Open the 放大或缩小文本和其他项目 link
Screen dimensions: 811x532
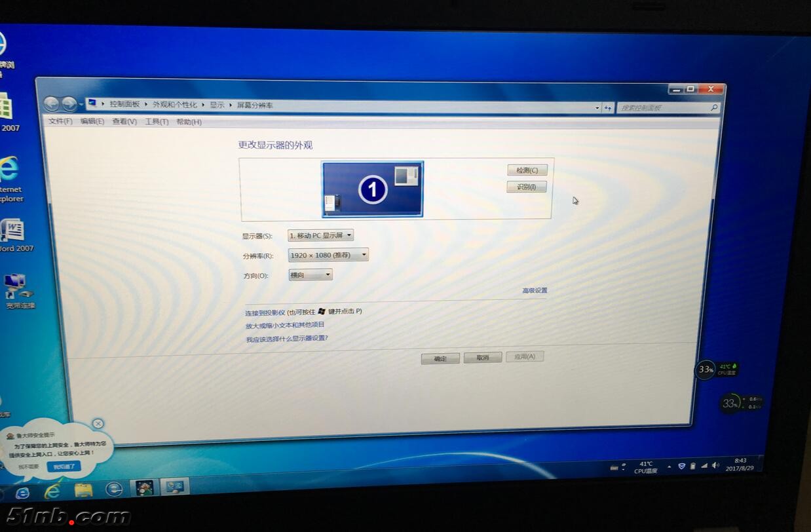click(x=285, y=325)
